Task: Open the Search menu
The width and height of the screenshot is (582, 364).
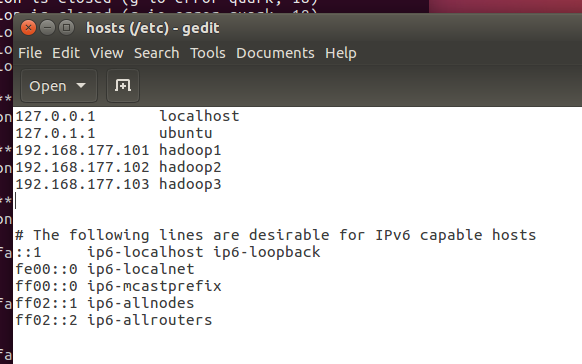Action: 157,53
